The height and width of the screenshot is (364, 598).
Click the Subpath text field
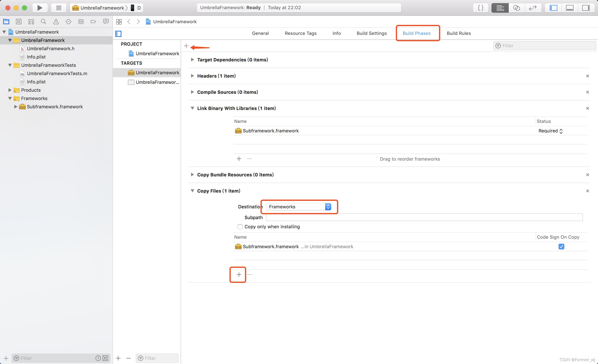tap(424, 217)
